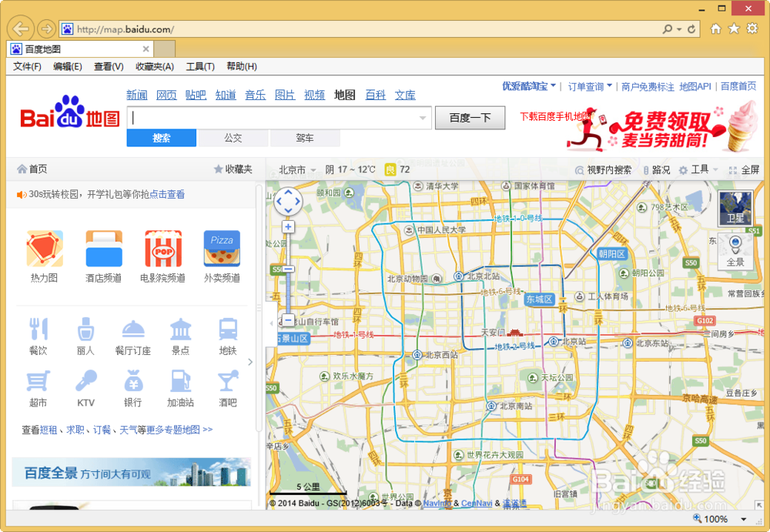Image resolution: width=770 pixels, height=532 pixels.
Task: Click the left panel vertical scrollbar
Action: (259, 309)
